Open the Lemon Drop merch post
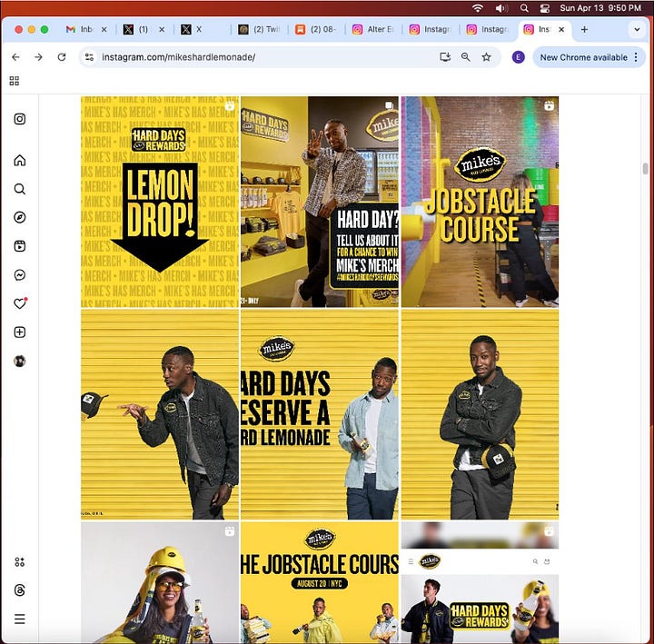The height and width of the screenshot is (644, 654). pos(160,202)
